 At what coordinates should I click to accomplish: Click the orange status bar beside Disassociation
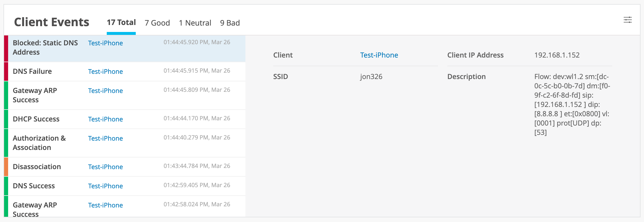coord(6,167)
